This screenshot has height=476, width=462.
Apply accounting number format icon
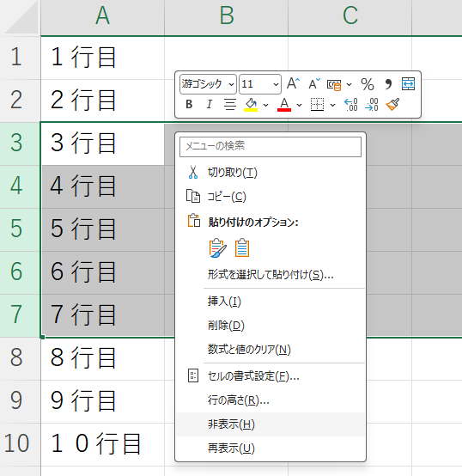334,85
